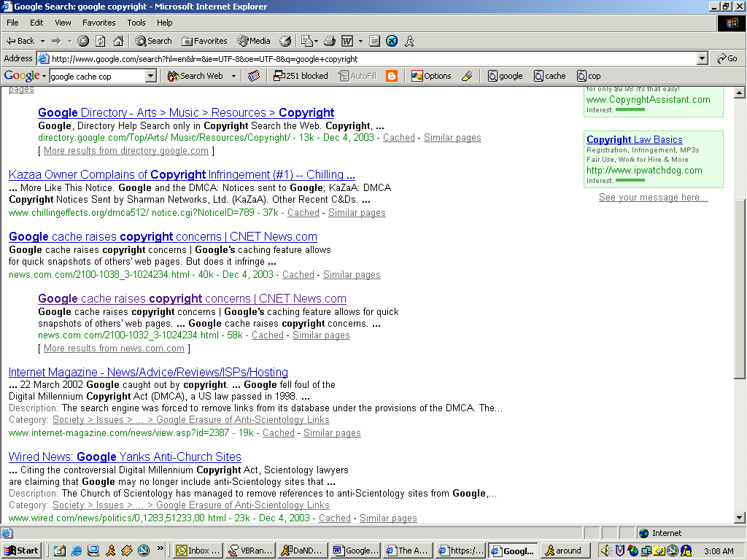Expand Back button history dropdown

click(42, 42)
